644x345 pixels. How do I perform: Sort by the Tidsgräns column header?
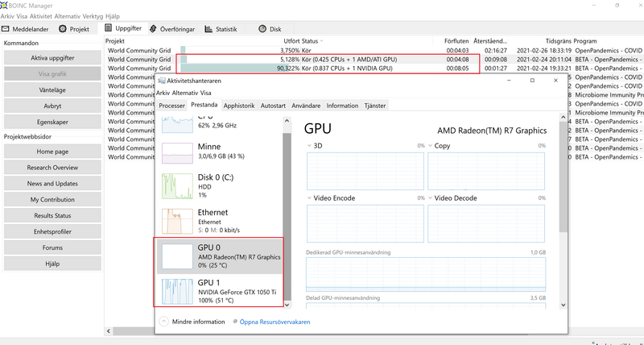click(x=540, y=41)
